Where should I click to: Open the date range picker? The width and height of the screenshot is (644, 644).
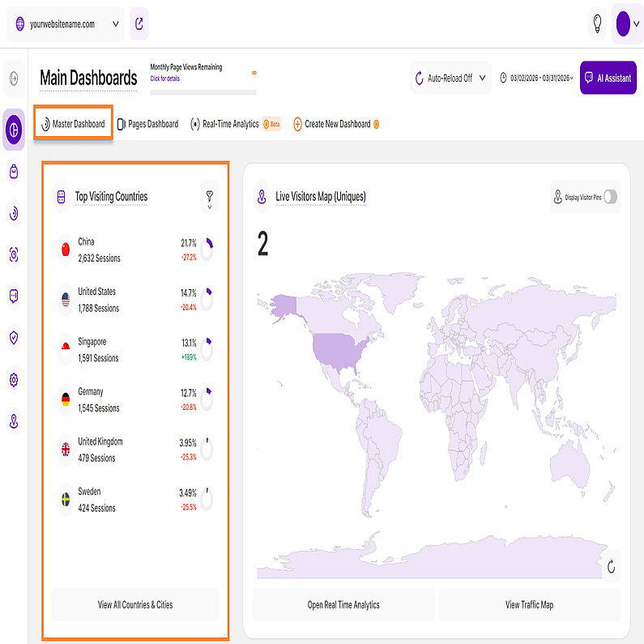click(537, 79)
